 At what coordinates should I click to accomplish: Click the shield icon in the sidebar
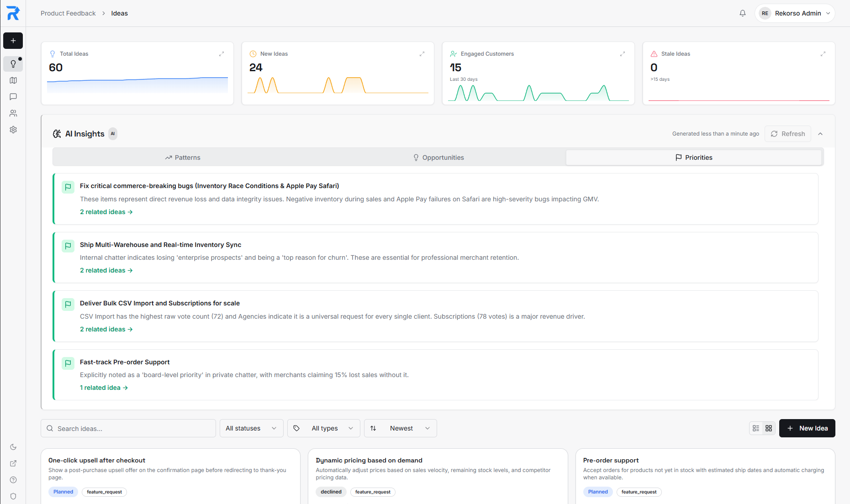[x=13, y=496]
